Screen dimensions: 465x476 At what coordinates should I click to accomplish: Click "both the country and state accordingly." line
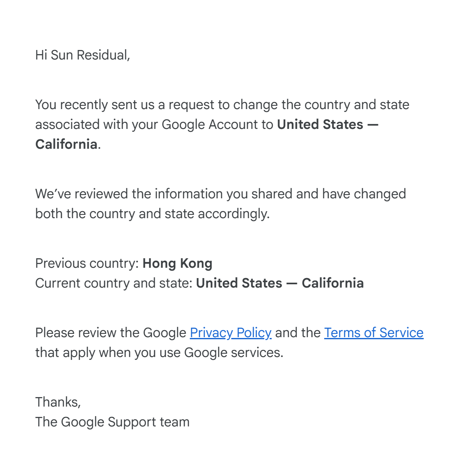click(x=152, y=214)
